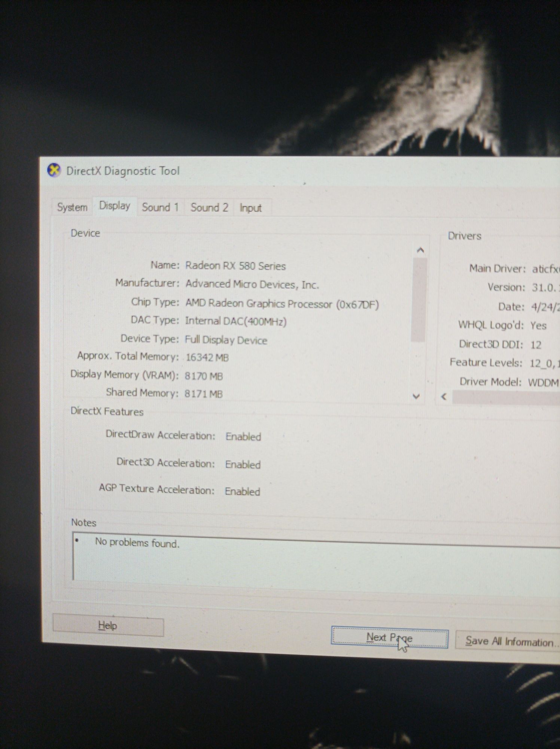This screenshot has height=749, width=560.
Task: Click the Device list vertical scrollbar thumb
Action: coord(419,300)
